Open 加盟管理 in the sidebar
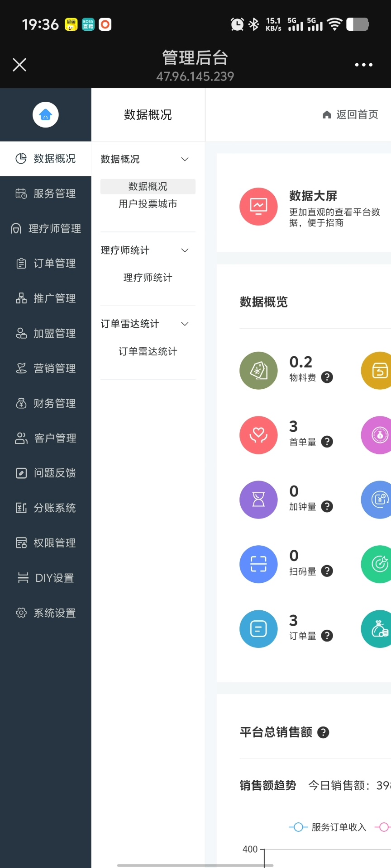This screenshot has width=391, height=868. [46, 333]
